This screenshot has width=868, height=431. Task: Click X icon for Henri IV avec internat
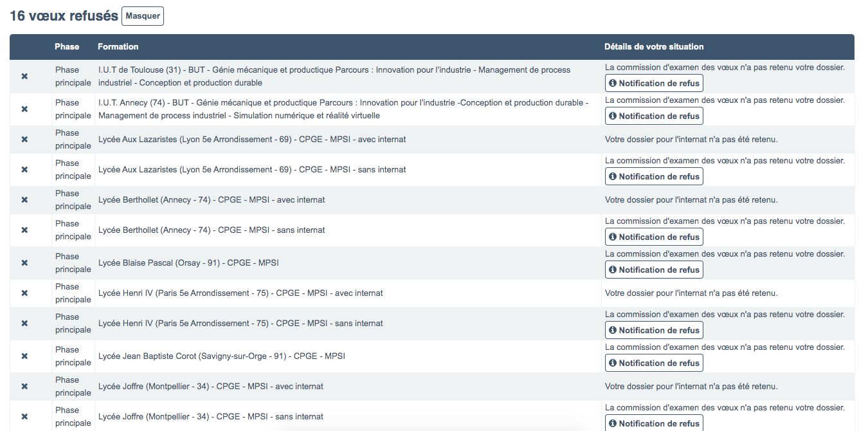[x=24, y=293]
